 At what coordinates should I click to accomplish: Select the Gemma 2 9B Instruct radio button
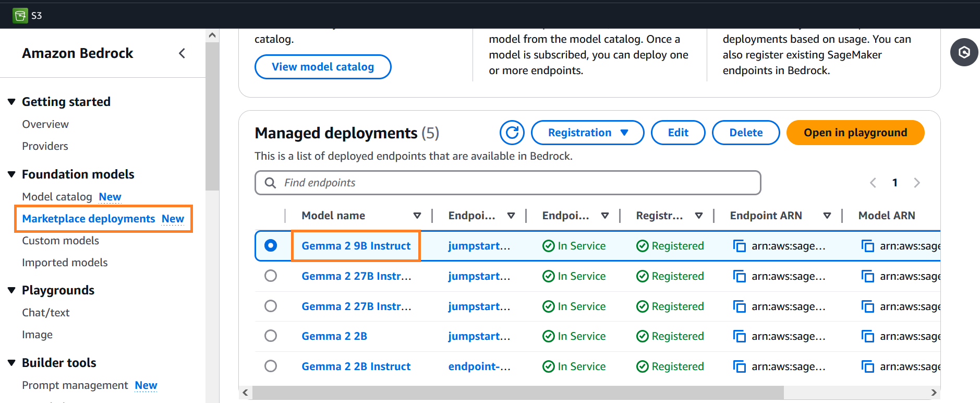270,245
